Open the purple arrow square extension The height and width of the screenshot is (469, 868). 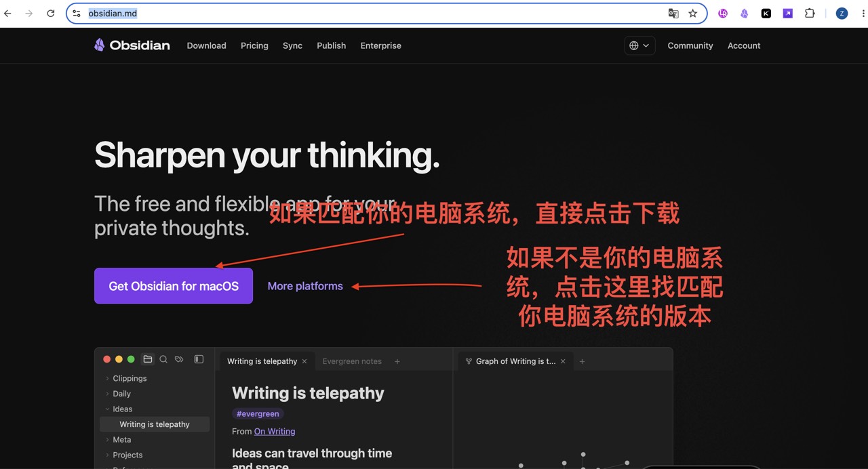[788, 14]
